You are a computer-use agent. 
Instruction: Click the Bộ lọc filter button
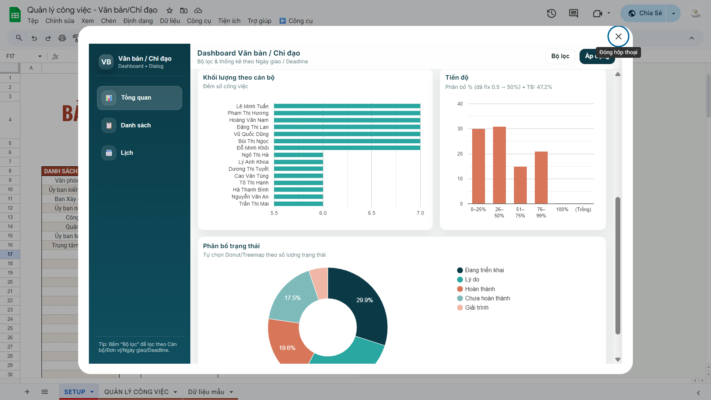point(559,56)
